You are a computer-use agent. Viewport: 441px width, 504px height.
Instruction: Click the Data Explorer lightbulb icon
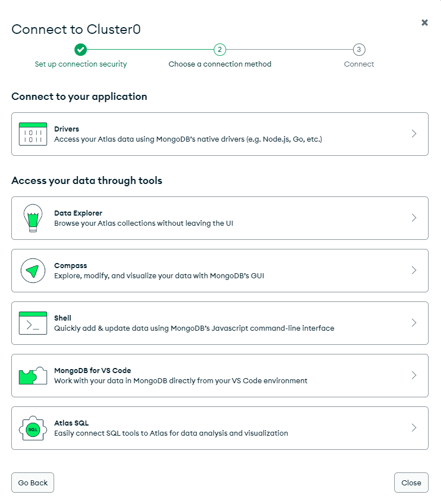coord(33,218)
